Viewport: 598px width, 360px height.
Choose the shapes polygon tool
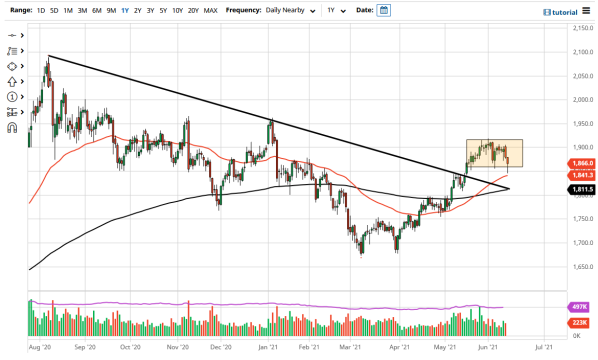pyautogui.click(x=12, y=66)
